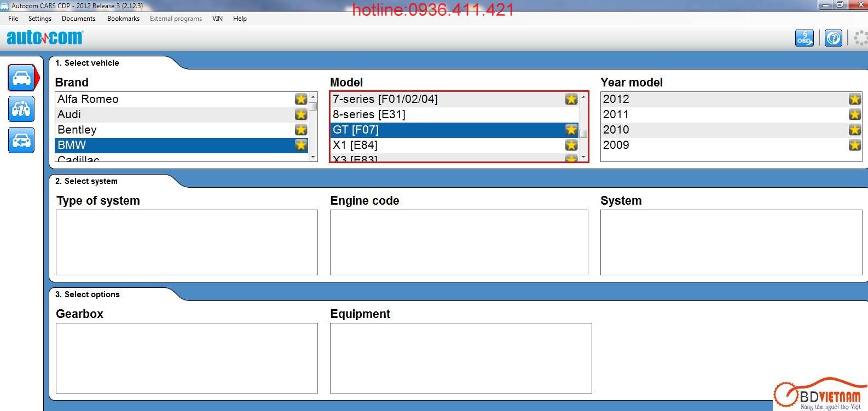Image resolution: width=868 pixels, height=411 pixels.
Task: Select year model 2010
Action: (x=731, y=130)
